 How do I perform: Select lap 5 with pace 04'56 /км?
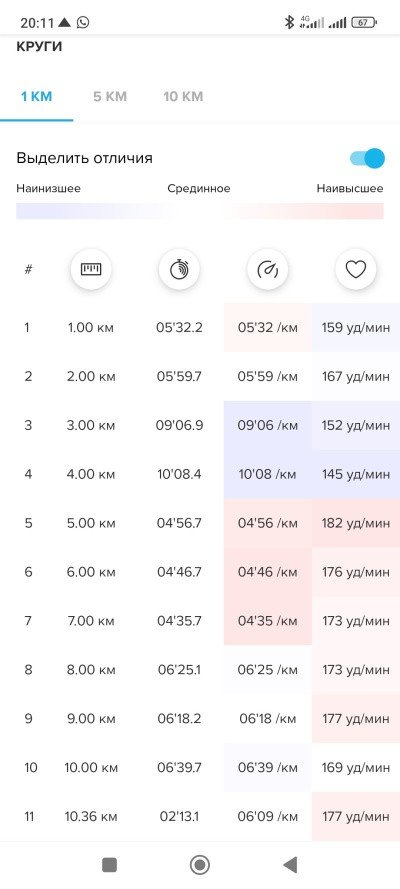(200, 523)
